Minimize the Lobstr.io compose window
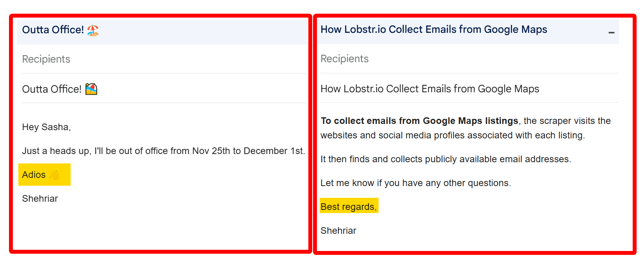This screenshot has height=267, width=644. point(611,33)
